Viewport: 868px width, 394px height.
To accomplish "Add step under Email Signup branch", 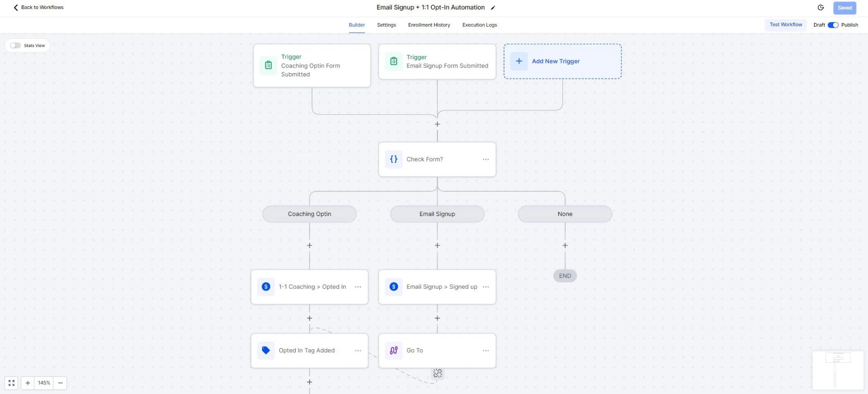I will [437, 246].
